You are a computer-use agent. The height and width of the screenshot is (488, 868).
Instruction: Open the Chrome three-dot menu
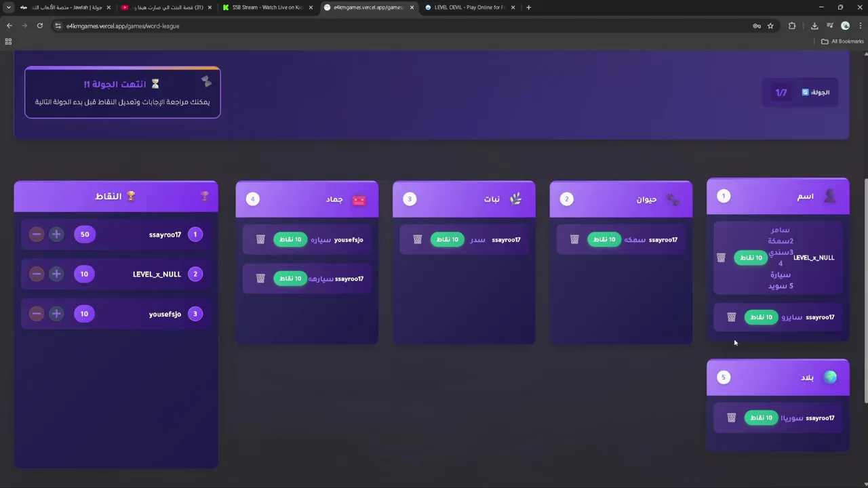(859, 26)
